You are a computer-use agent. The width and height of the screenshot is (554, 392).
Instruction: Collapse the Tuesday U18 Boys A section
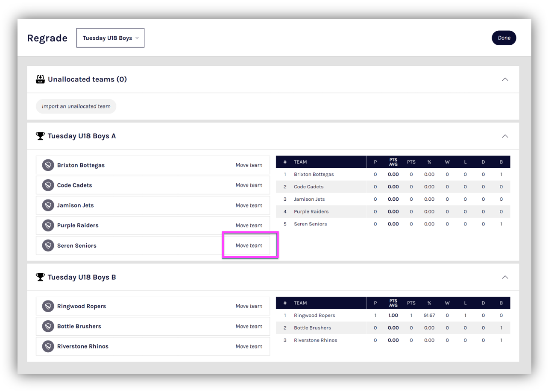(505, 136)
